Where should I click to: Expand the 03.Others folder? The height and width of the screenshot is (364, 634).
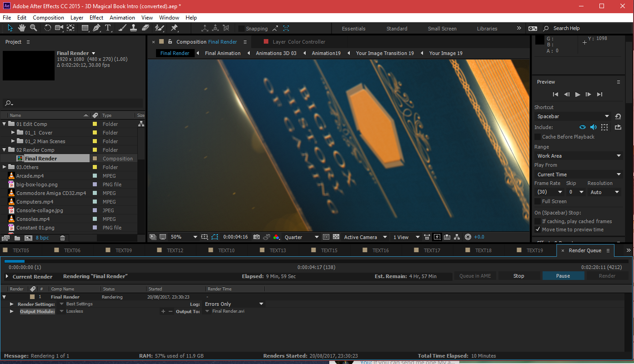click(x=5, y=167)
